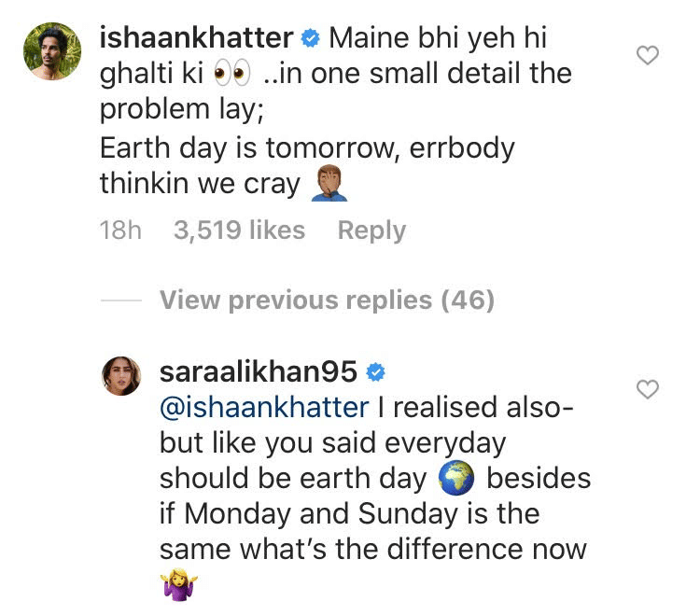Image resolution: width=700 pixels, height=615 pixels.
Task: View the 3,519 likes list
Action: coord(239,231)
